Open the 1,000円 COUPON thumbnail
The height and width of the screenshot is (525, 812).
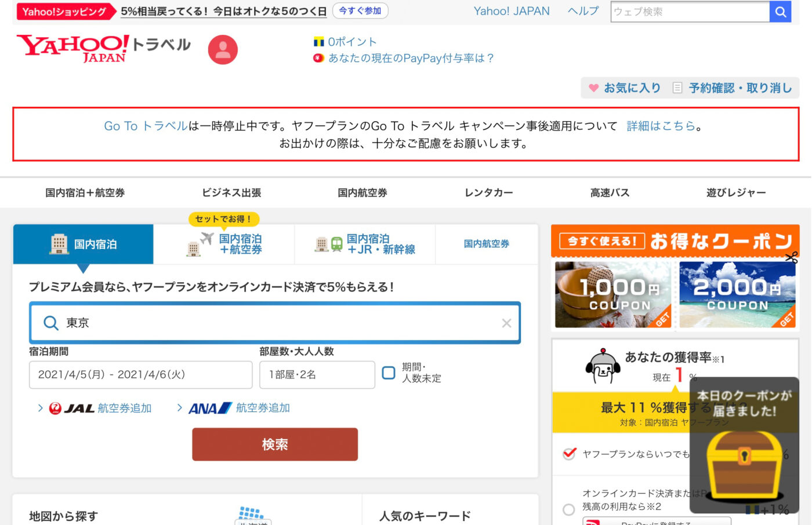pyautogui.click(x=613, y=294)
